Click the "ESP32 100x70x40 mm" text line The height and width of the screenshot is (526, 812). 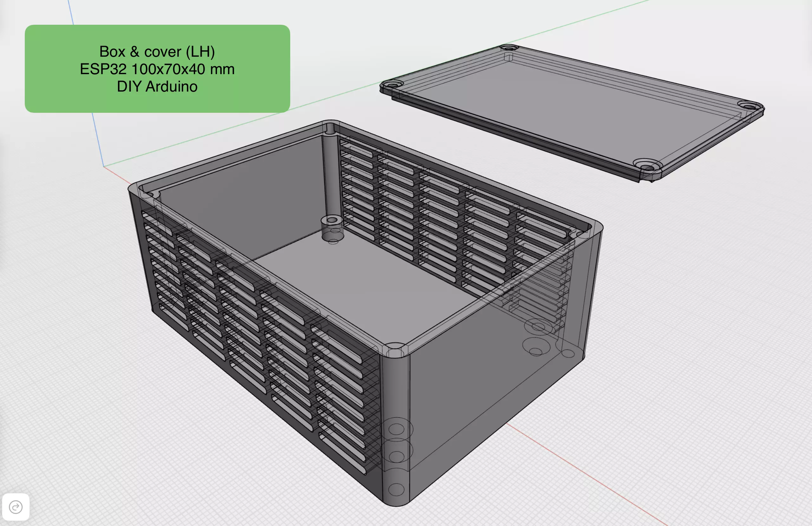[x=157, y=69]
